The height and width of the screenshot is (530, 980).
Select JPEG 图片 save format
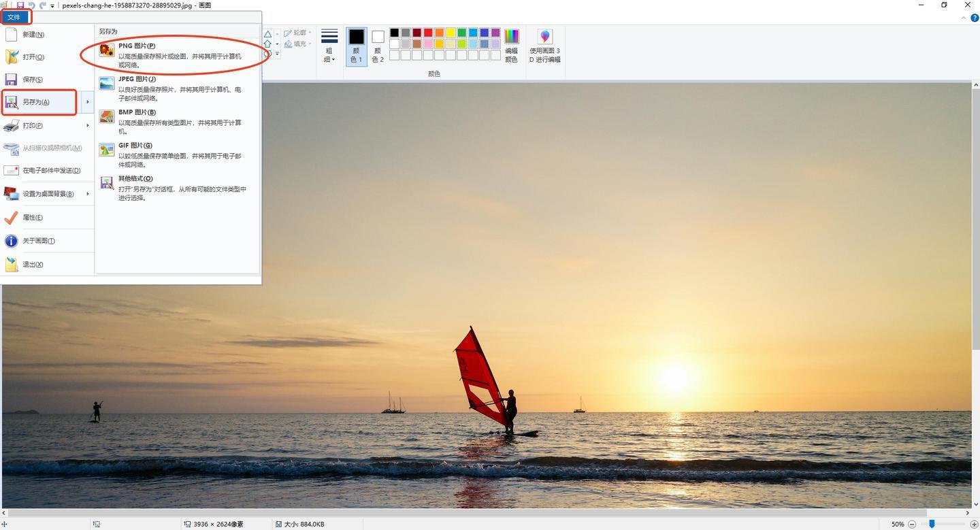136,80
